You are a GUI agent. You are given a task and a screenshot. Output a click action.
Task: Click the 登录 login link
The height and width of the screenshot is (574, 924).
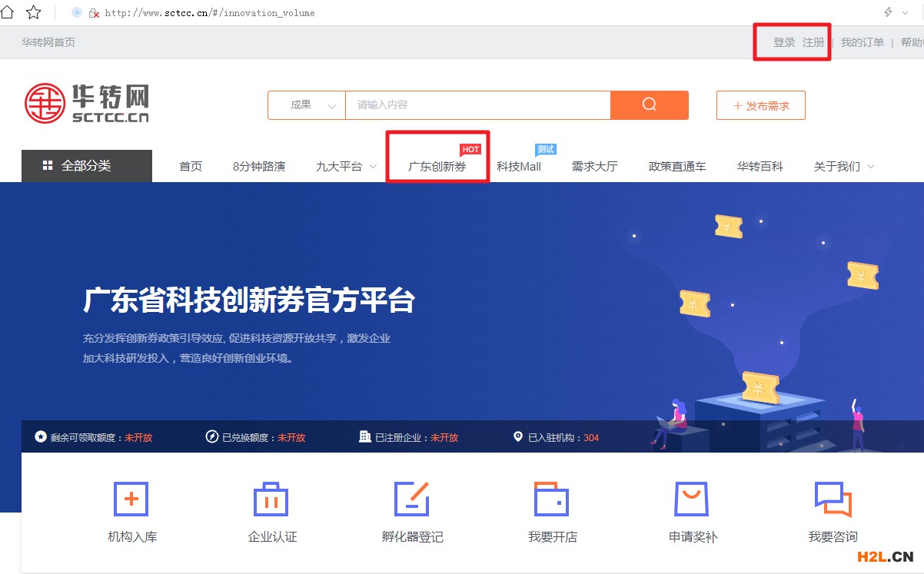pyautogui.click(x=781, y=42)
